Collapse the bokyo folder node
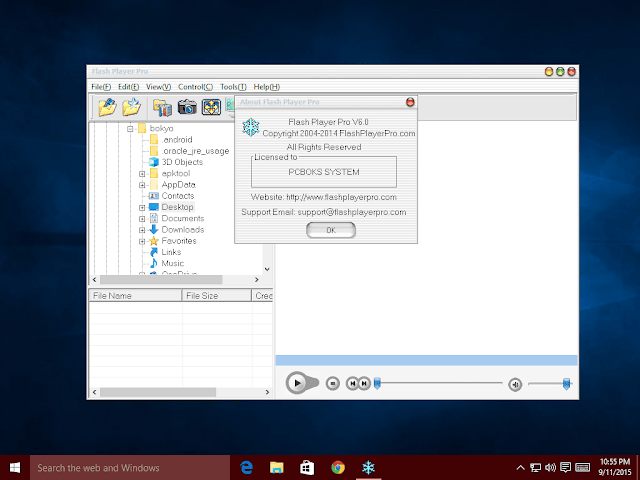Image resolution: width=640 pixels, height=480 pixels. (130, 129)
